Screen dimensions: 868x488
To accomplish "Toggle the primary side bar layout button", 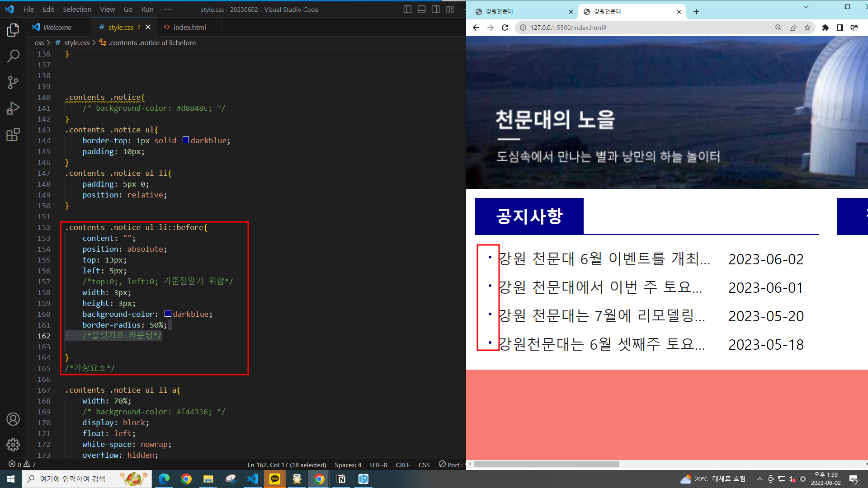I will coord(407,9).
